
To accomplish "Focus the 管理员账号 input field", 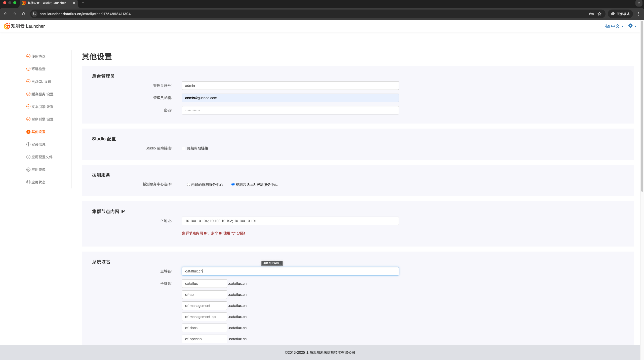I will coord(290,86).
